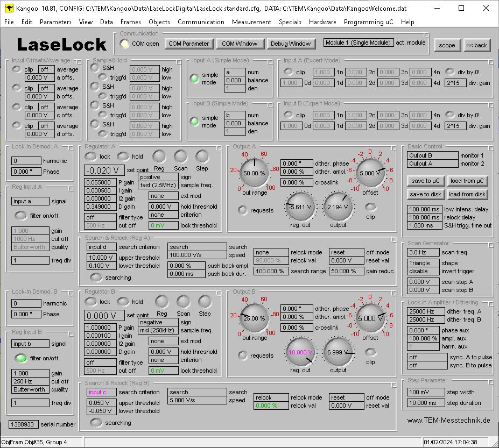
Task: Click the Regulator B Reg round button
Action: pyautogui.click(x=161, y=302)
